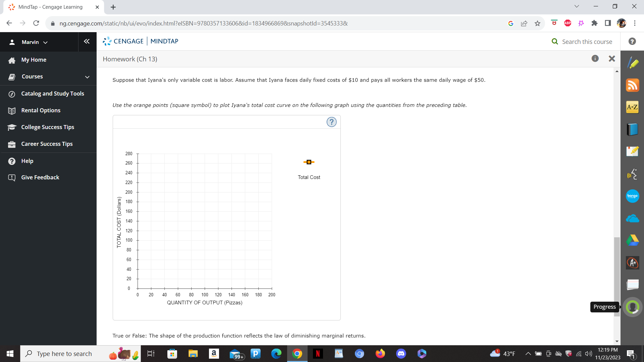
Task: Open the RSS feed app
Action: [x=632, y=85]
